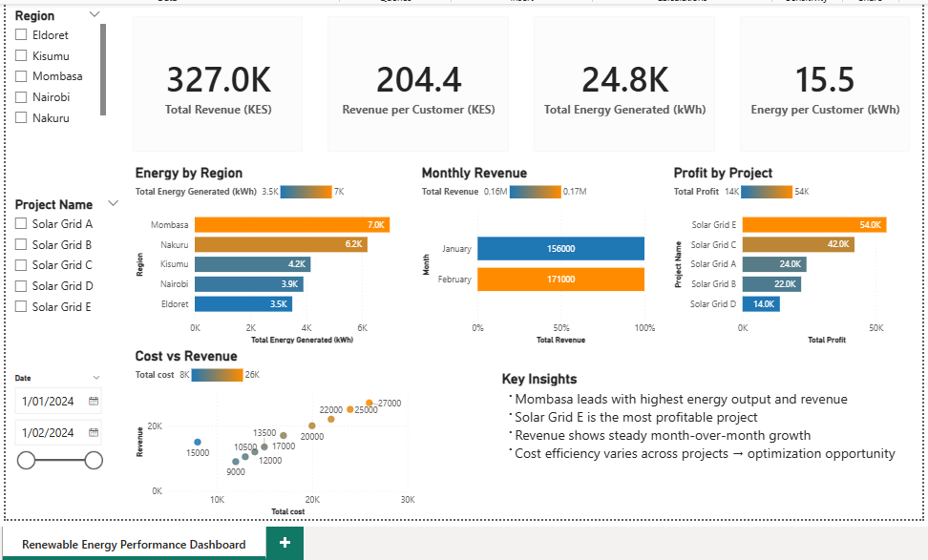This screenshot has height=560, width=928.
Task: Open the start date calendar picker icon
Action: tap(94, 401)
